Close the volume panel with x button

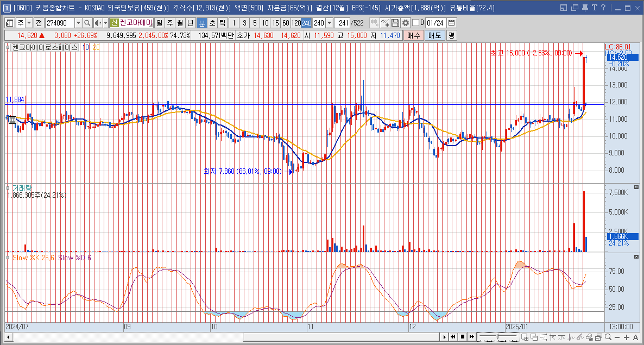636,187
